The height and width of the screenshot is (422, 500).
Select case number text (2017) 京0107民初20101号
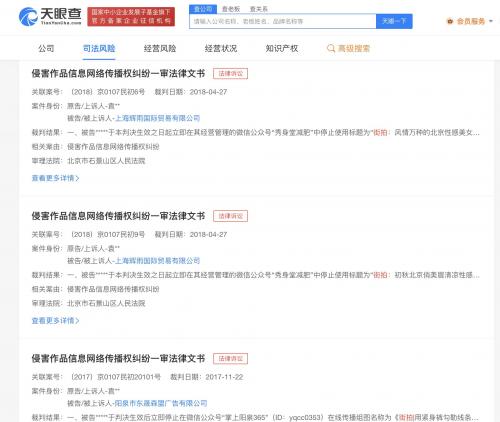pos(115,377)
